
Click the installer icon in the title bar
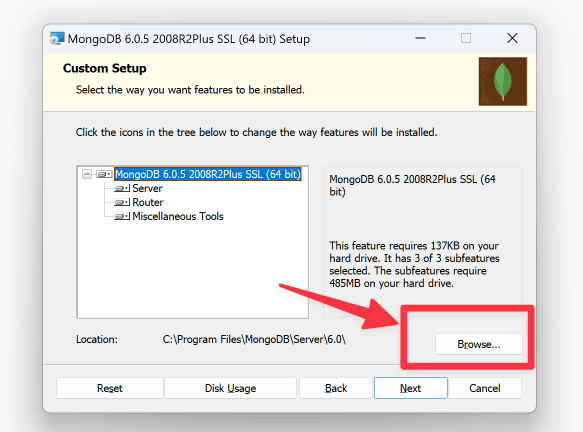[x=57, y=38]
